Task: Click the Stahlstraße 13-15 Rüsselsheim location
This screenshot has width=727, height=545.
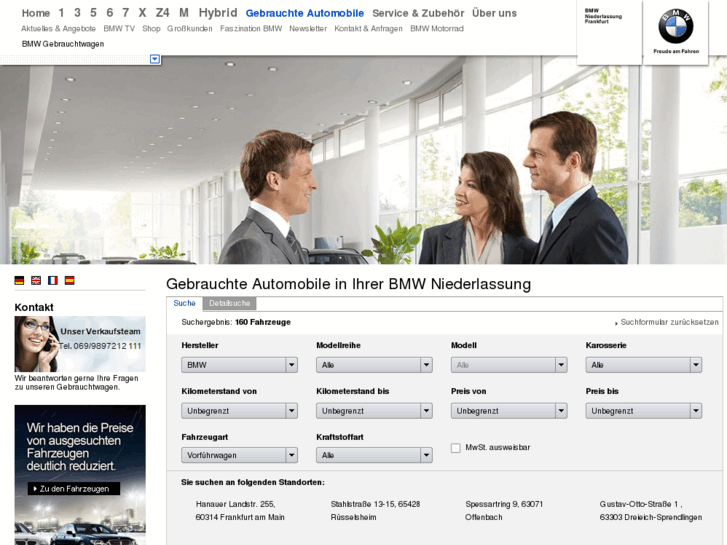Action: (x=375, y=511)
